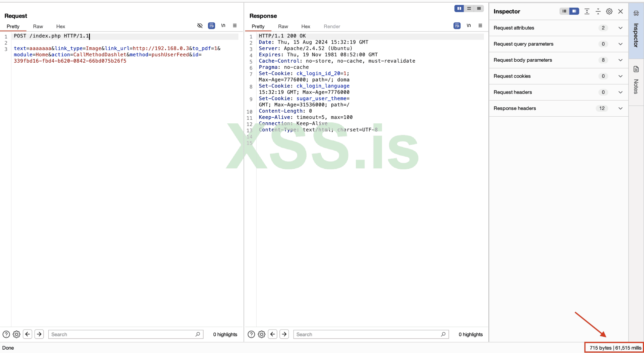The height and width of the screenshot is (353, 644).
Task: Toggle show newline characters in Request panel
Action: [x=223, y=25]
